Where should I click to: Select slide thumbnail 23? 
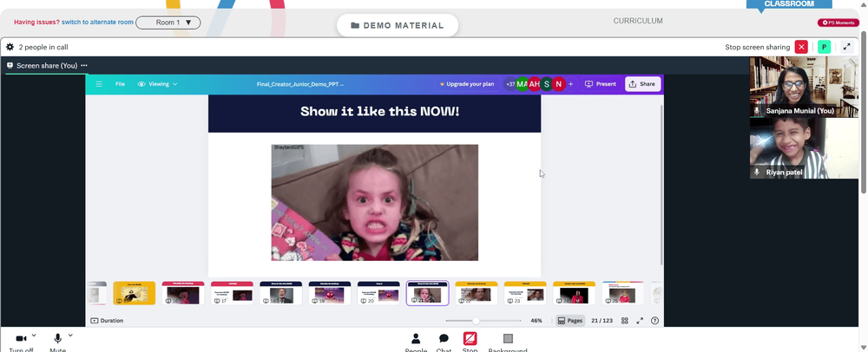click(x=525, y=293)
